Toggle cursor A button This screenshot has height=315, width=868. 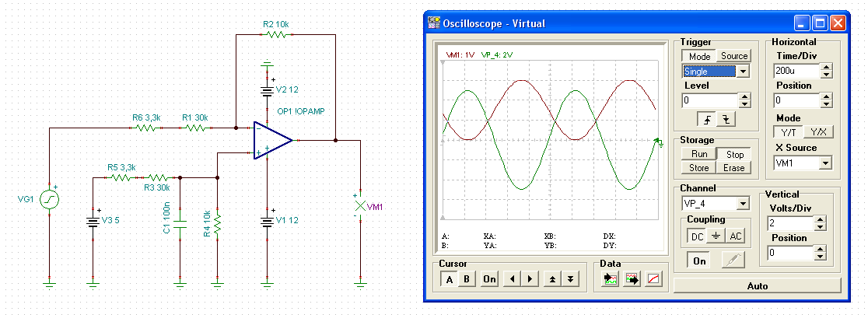pos(450,279)
